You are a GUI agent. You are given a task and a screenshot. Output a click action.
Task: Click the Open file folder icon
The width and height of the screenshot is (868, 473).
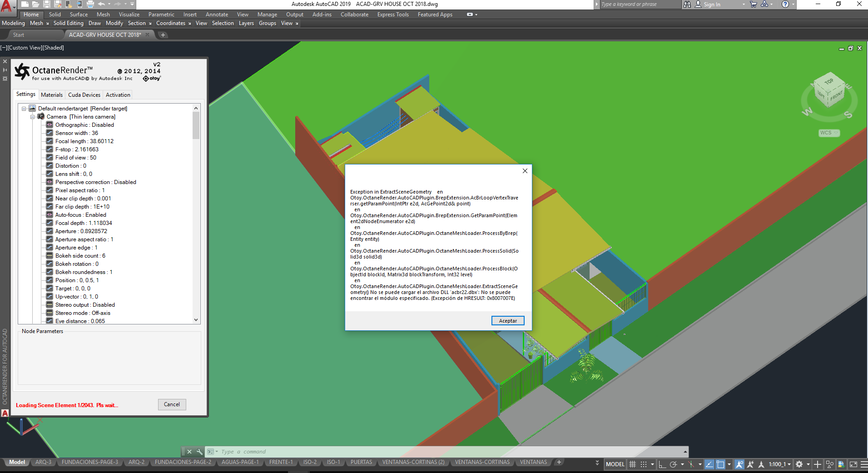pyautogui.click(x=35, y=4)
